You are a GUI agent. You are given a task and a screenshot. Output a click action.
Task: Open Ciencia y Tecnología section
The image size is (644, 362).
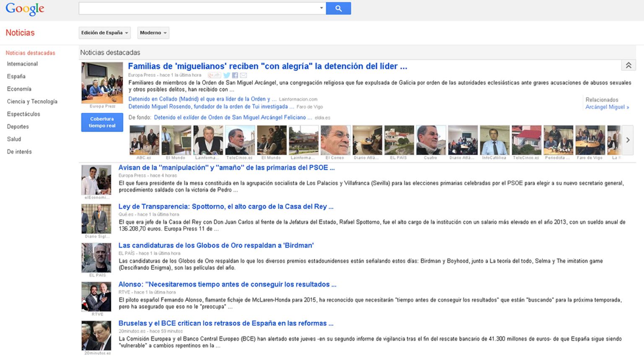click(x=32, y=101)
